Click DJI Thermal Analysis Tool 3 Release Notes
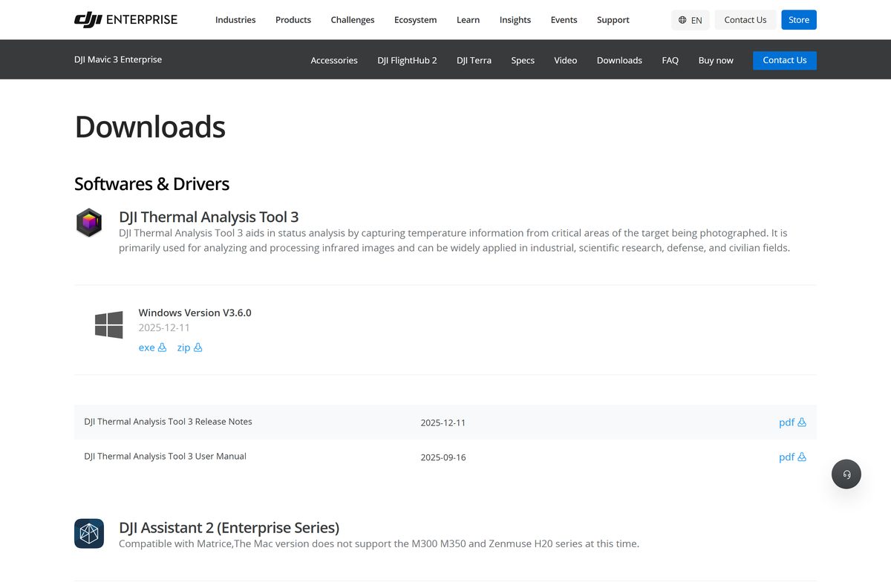Screen dimensions: 891x588 168,422
